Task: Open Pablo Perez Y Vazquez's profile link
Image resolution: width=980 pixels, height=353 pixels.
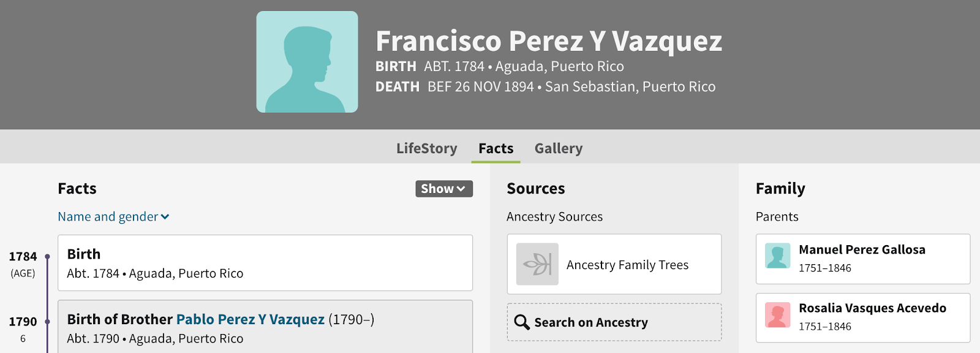Action: tap(250, 319)
